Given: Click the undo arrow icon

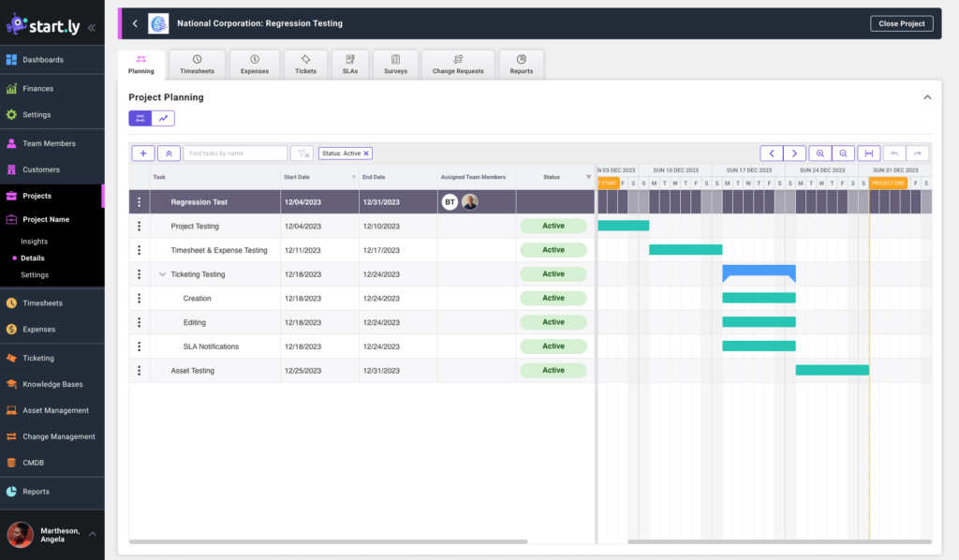Looking at the screenshot, I should (895, 153).
